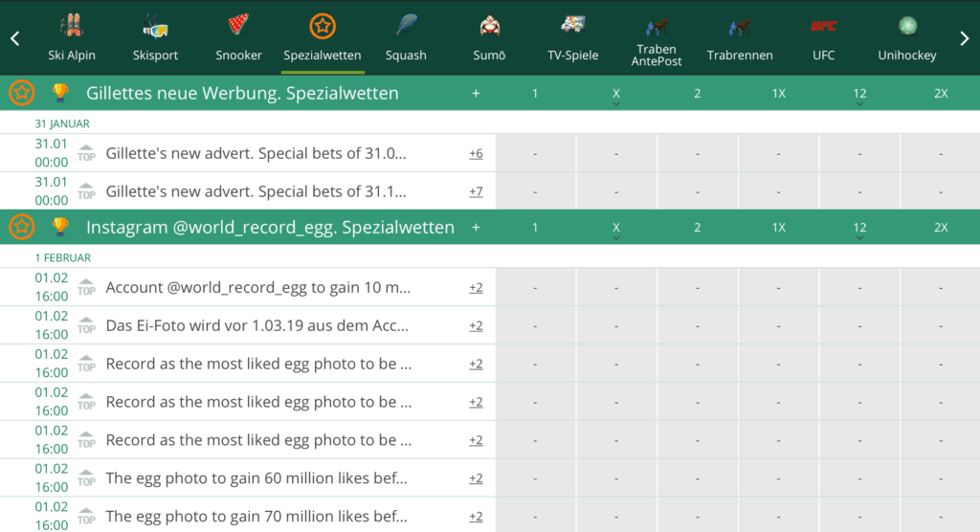This screenshot has height=532, width=980.
Task: Open The egg photo to gain 60 million likes
Action: point(257,478)
